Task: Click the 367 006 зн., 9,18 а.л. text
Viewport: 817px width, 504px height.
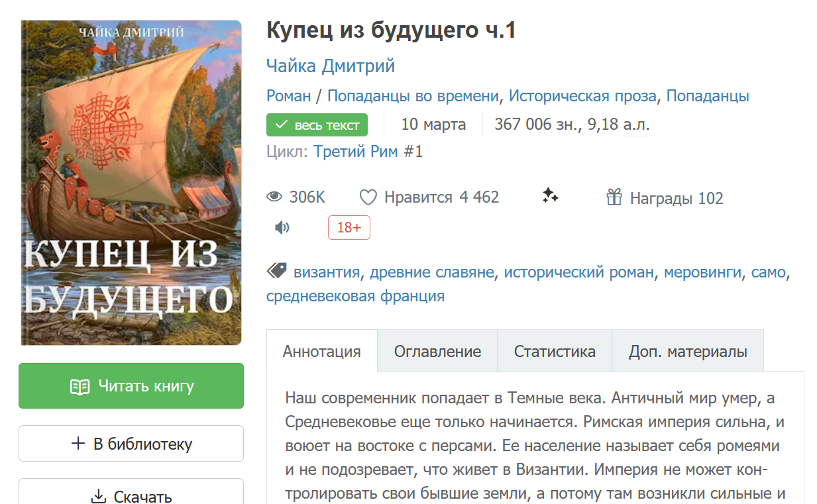Action: click(572, 125)
